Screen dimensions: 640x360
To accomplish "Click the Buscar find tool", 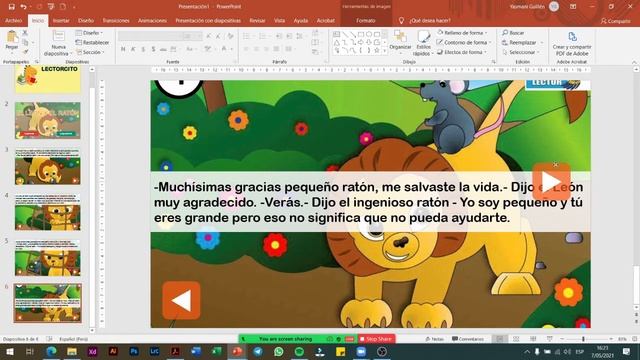I will pyautogui.click(x=513, y=33).
